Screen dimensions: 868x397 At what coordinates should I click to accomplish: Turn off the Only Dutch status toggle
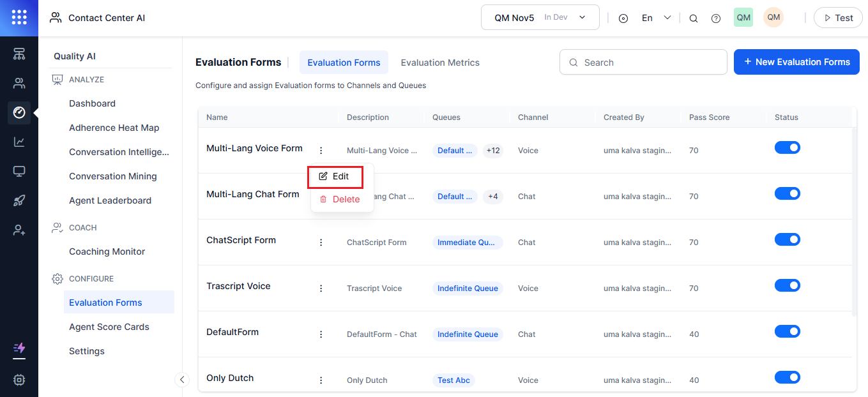[x=788, y=377]
